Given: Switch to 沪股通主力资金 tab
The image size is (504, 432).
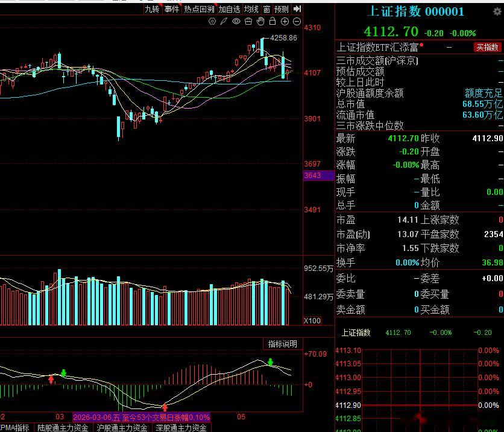Looking at the screenshot, I should (x=122, y=428).
